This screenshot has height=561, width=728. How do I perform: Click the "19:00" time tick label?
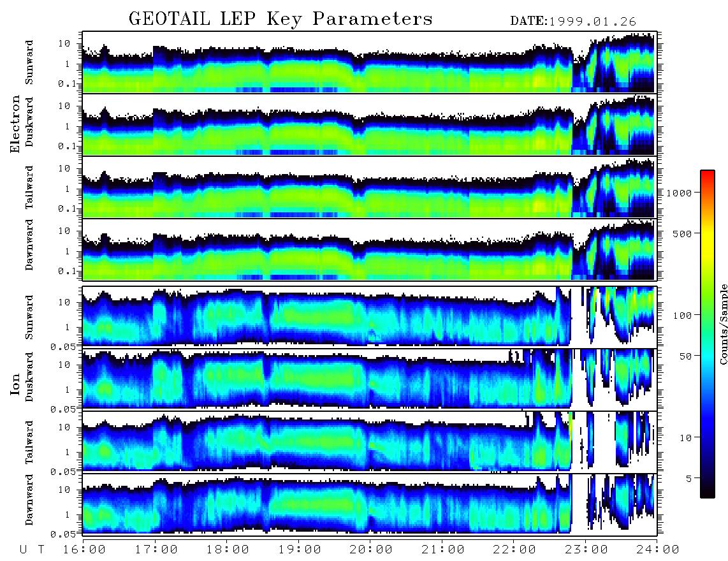pos(300,550)
